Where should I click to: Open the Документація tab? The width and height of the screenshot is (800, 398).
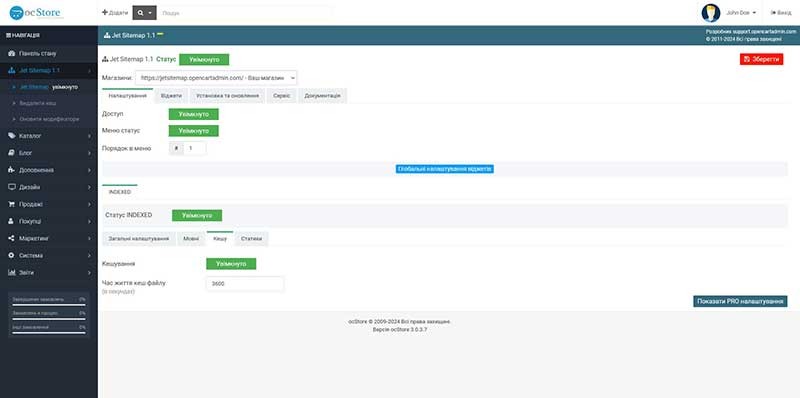click(x=322, y=96)
